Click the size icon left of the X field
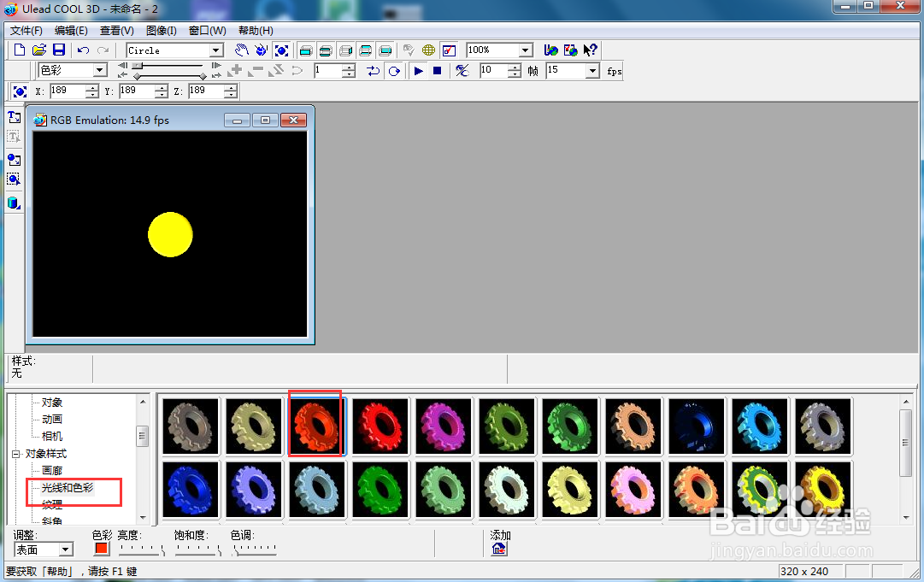Screen dimensions: 924x582 point(20,91)
